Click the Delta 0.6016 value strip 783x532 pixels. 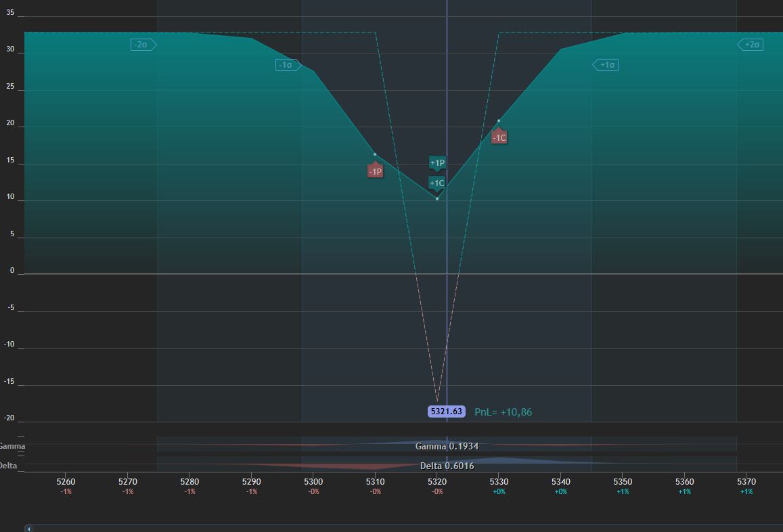click(x=447, y=466)
